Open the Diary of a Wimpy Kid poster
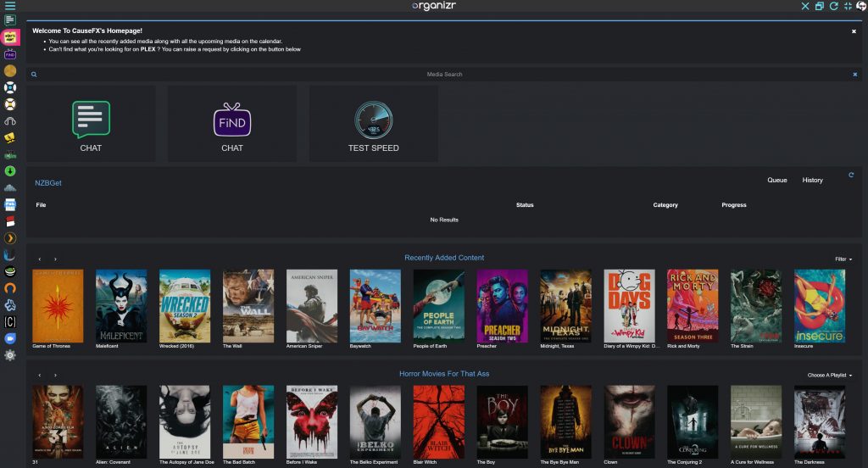 [630, 306]
